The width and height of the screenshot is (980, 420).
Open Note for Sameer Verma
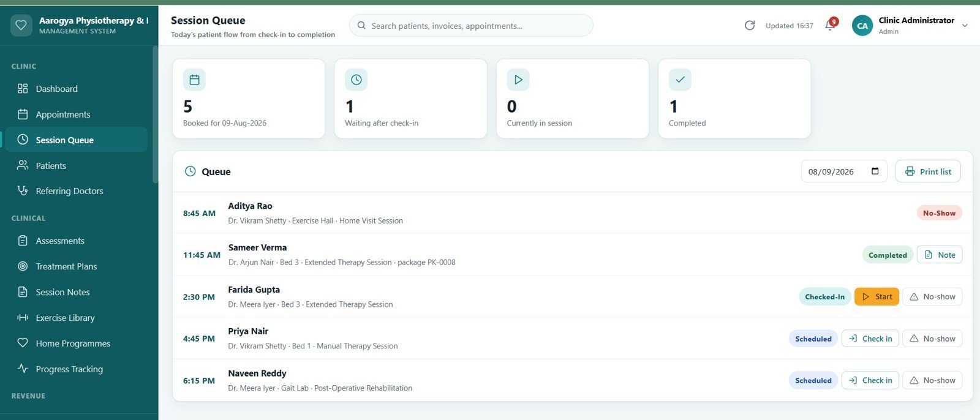click(940, 255)
